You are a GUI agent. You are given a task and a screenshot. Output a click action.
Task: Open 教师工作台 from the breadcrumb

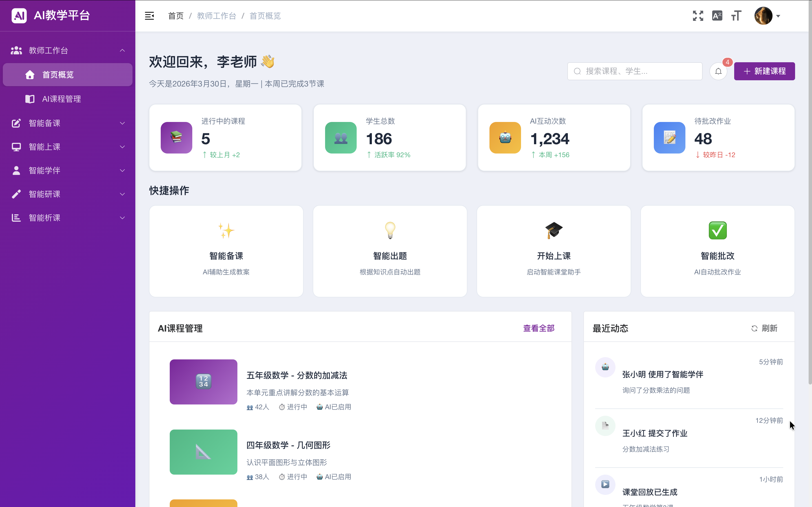click(x=217, y=16)
